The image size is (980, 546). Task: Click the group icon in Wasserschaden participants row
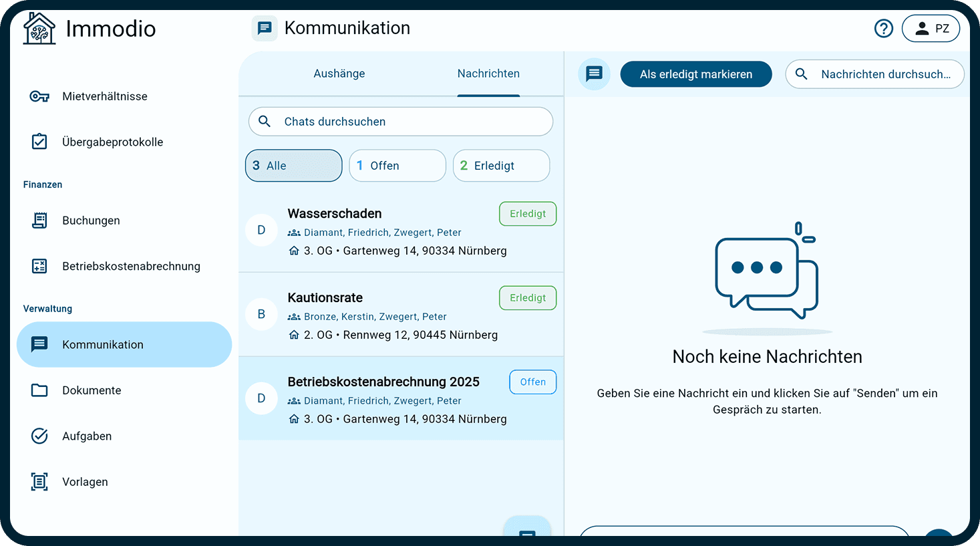pos(294,233)
